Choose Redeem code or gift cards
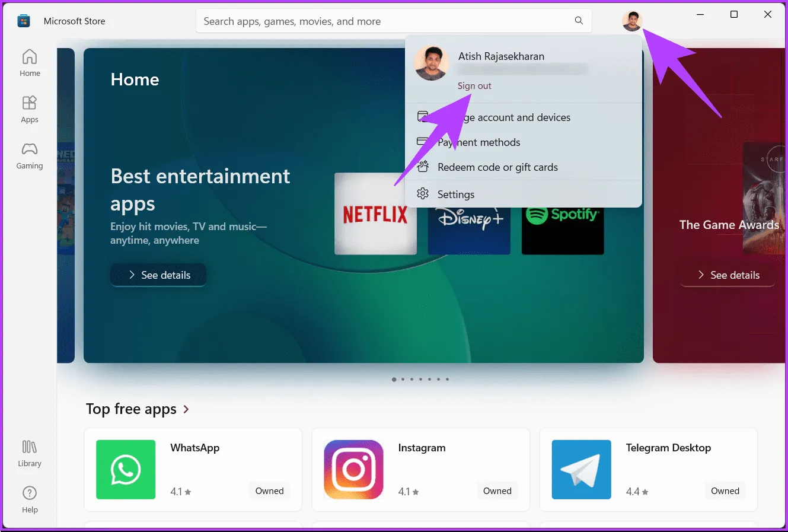 [x=497, y=167]
